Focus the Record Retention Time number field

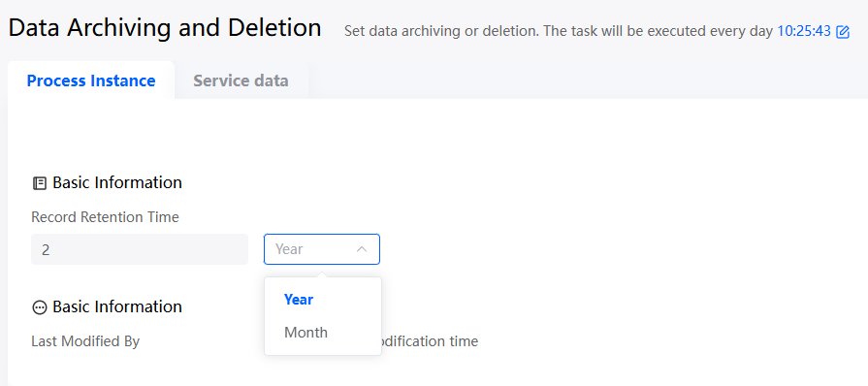tap(140, 249)
